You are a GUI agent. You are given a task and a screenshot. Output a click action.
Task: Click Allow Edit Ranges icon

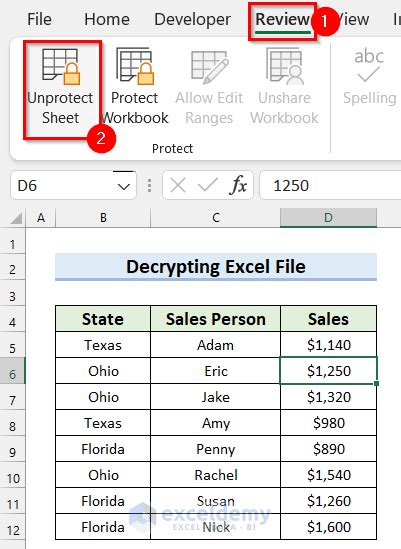click(210, 67)
